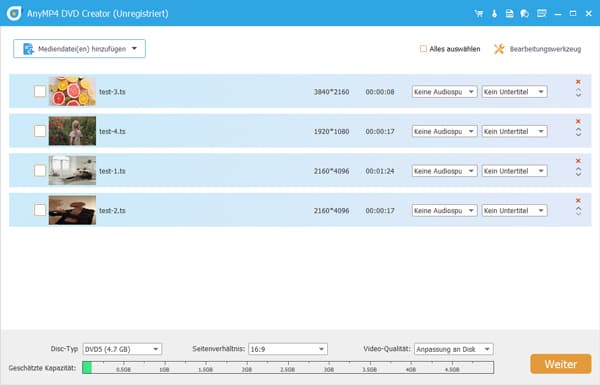Screen dimensions: 600x385
Task: Click the feedback chat bubble icon
Action: pos(525,13)
